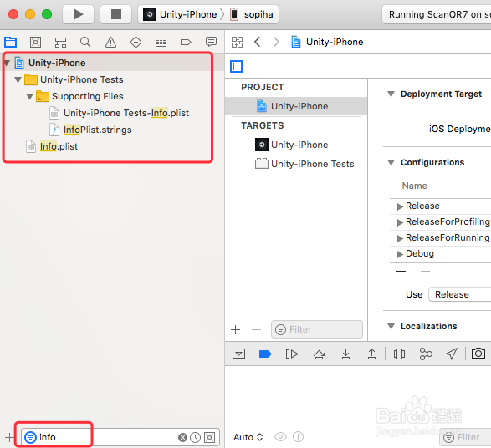Collapse the Deployment Target section
Viewport: 491px width, 448px height.
pos(391,94)
